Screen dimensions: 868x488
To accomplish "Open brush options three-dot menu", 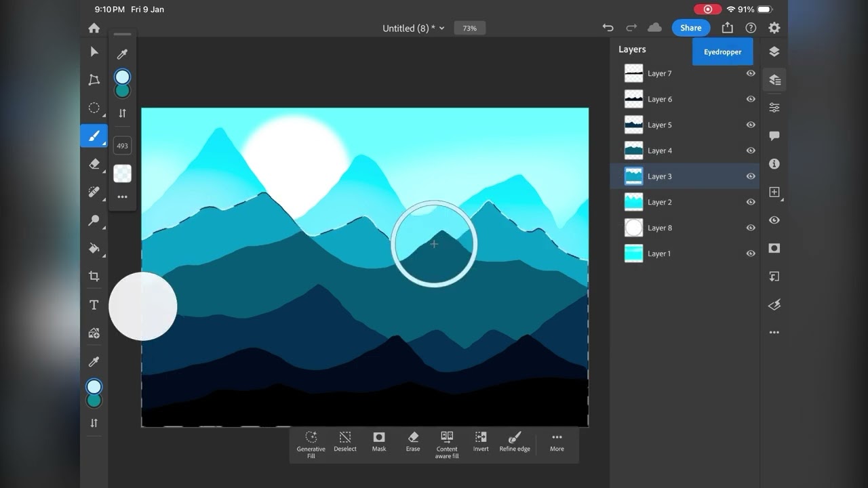I will point(123,197).
